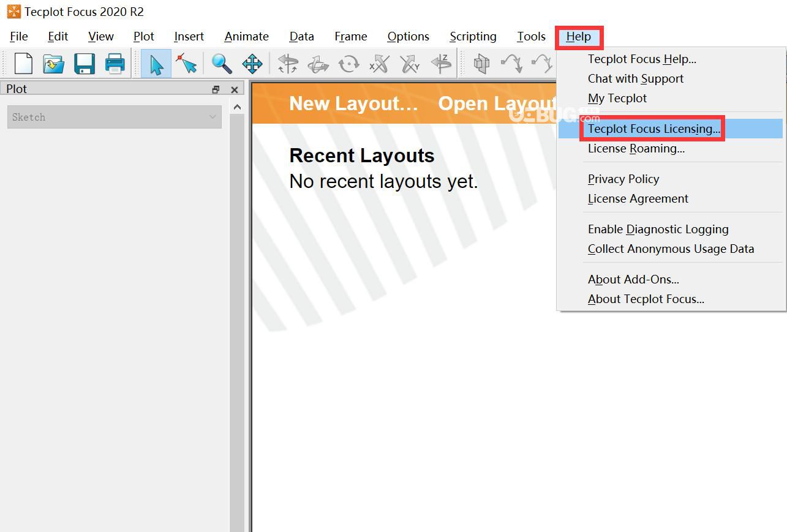Open a layout with the folder icon
Screen dimensions: 787x532
53,64
